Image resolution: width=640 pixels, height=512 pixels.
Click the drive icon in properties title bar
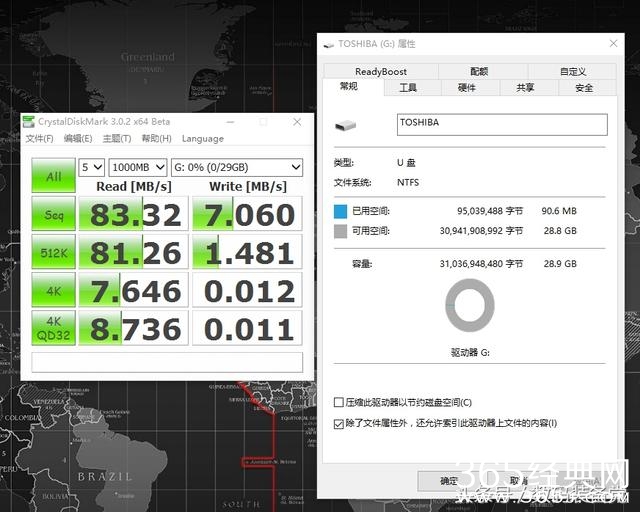pyautogui.click(x=329, y=44)
